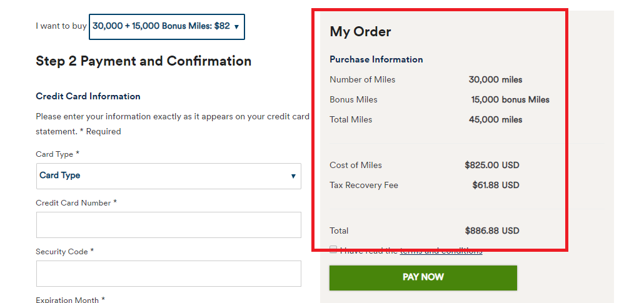Click the Expiration Month label
The height and width of the screenshot is (303, 644).
pyautogui.click(x=68, y=300)
